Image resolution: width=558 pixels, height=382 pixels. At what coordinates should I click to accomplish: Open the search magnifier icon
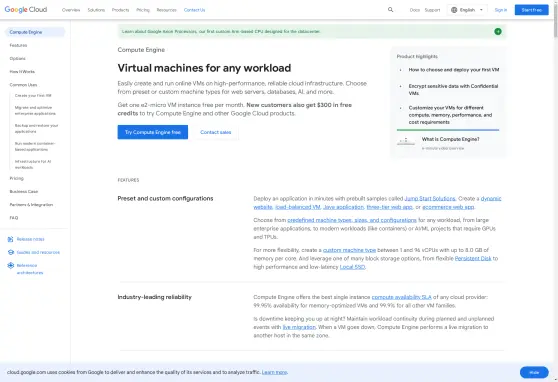[390, 10]
